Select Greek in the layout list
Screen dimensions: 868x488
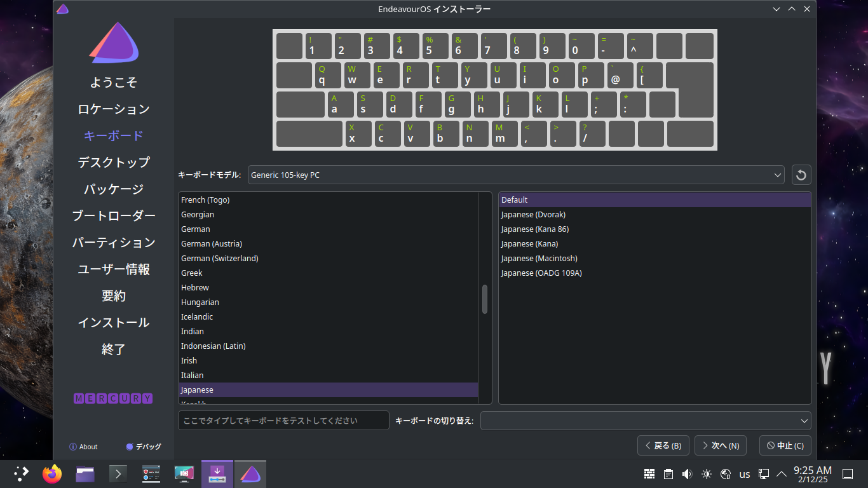tap(328, 273)
